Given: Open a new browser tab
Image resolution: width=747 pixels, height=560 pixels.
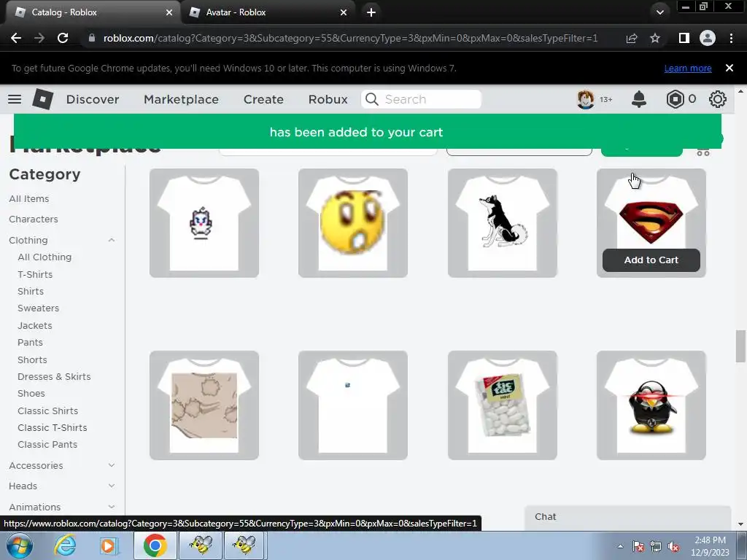Looking at the screenshot, I should click(x=371, y=12).
